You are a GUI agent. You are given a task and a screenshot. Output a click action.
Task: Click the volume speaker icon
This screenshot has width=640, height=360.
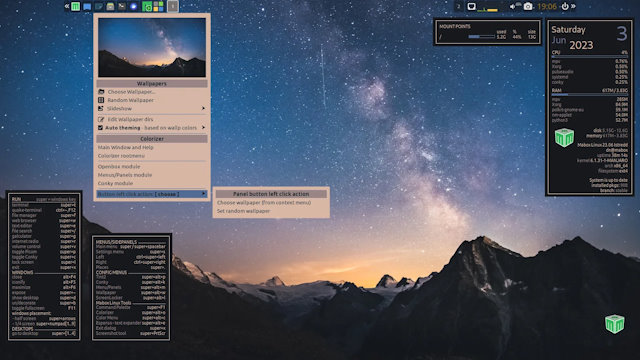pos(513,7)
